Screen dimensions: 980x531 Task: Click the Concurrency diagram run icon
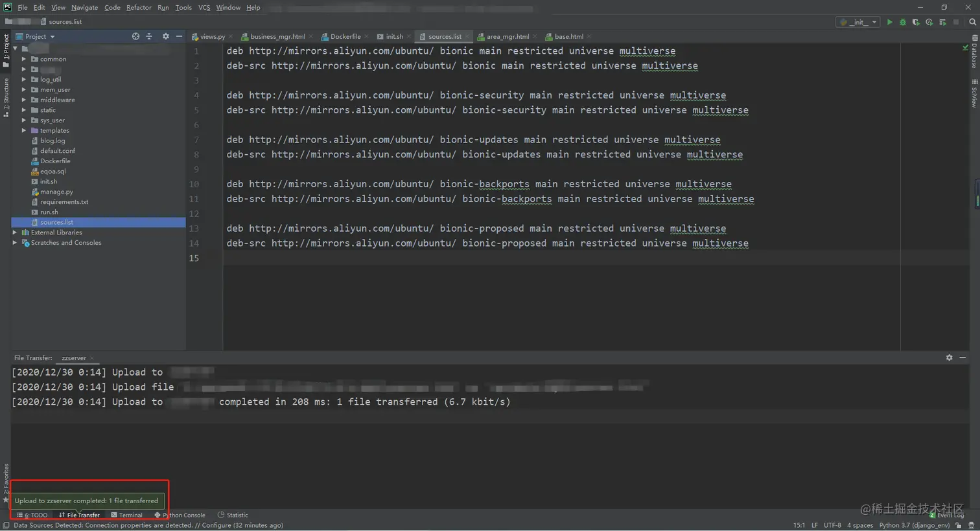(x=942, y=22)
